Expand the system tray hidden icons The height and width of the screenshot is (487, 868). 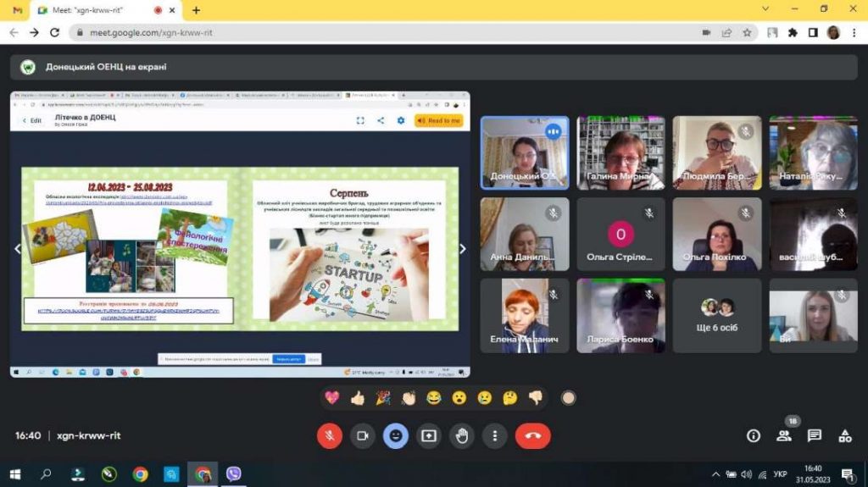click(715, 474)
